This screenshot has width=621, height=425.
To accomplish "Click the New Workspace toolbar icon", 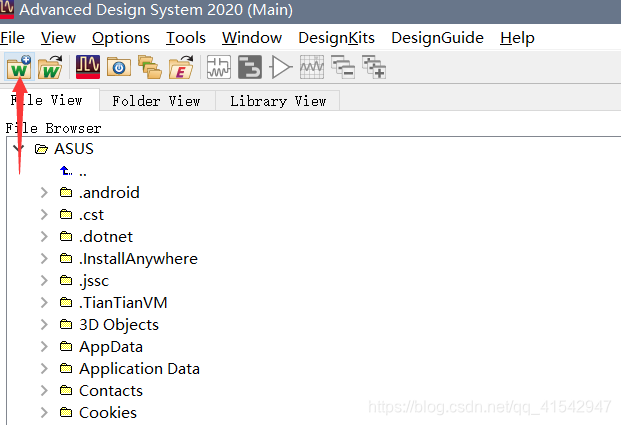I will pyautogui.click(x=19, y=67).
